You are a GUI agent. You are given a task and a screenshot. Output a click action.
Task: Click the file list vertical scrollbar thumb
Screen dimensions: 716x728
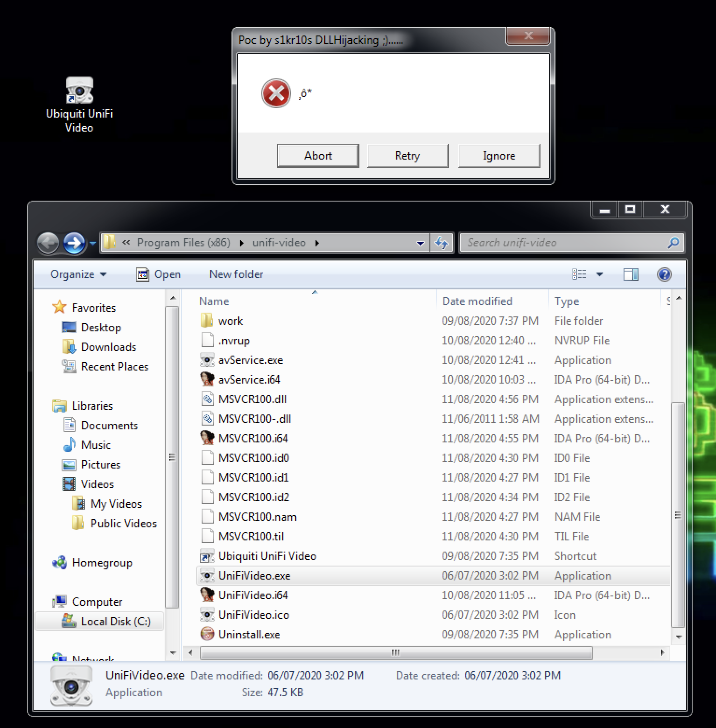pyautogui.click(x=678, y=515)
